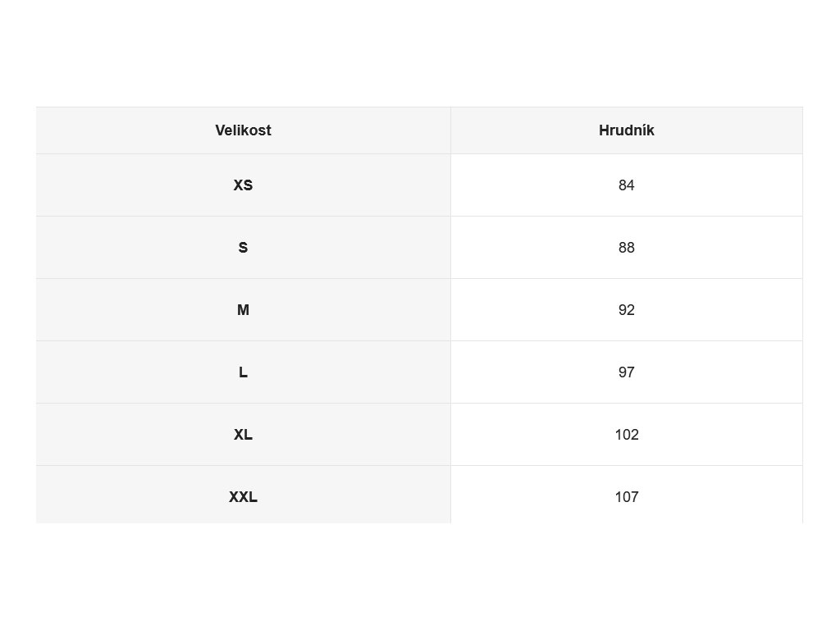The image size is (840, 630).
Task: Select the XS size row label
Action: 243,185
